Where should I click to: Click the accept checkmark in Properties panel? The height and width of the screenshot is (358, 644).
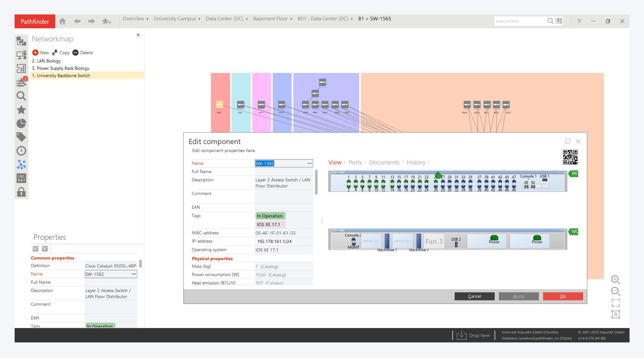pos(35,249)
